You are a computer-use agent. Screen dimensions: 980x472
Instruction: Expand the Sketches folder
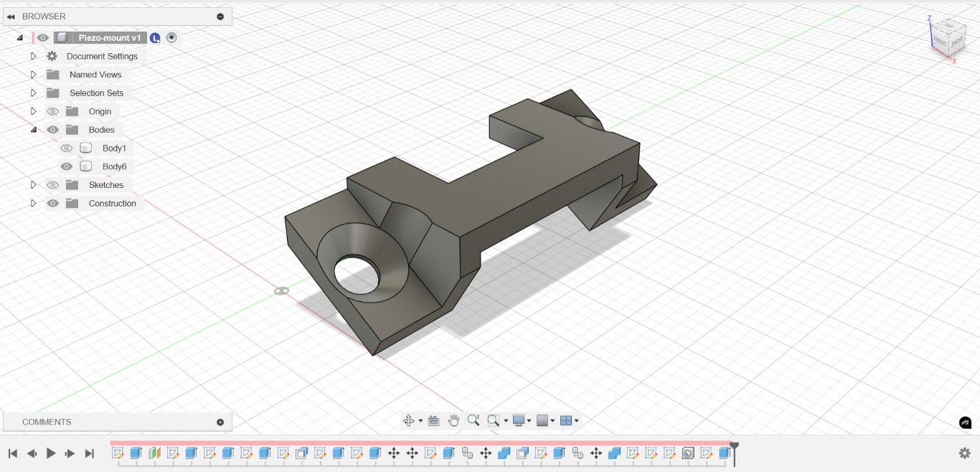pyautogui.click(x=33, y=185)
